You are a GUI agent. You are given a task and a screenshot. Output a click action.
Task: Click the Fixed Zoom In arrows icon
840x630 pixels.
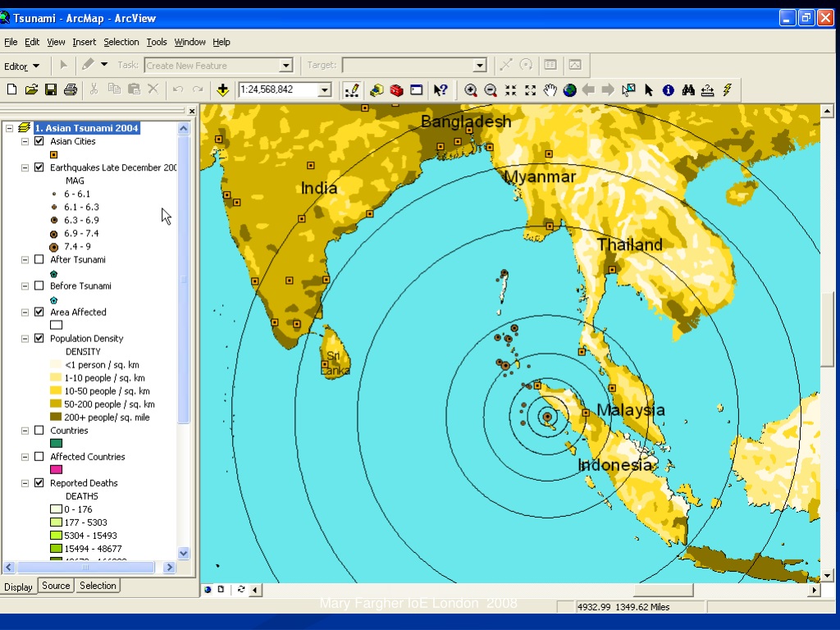point(510,90)
